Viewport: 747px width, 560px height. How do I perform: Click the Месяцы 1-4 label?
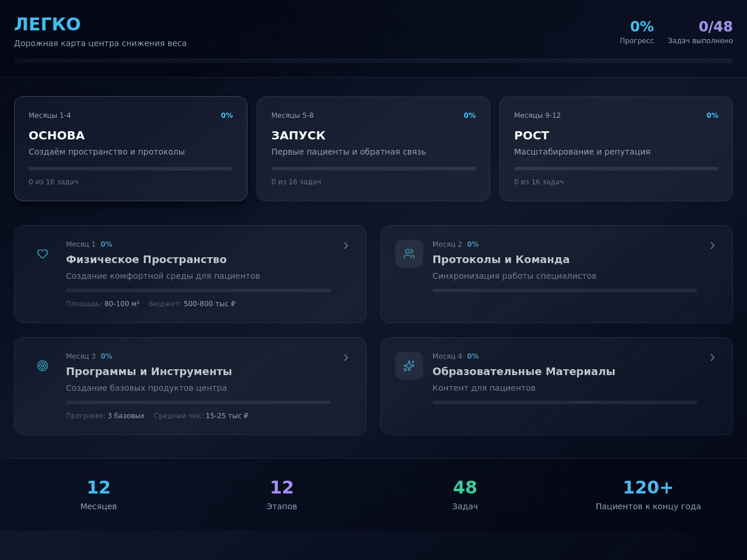tap(50, 116)
